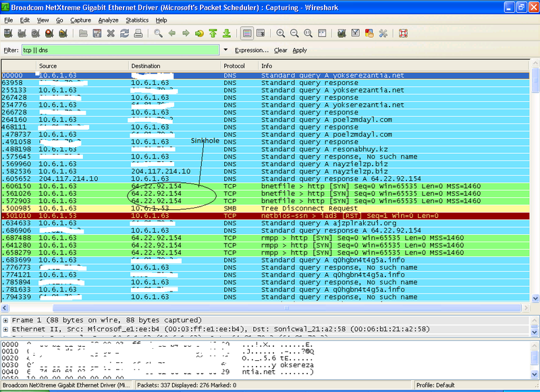Open the filter history dropdown arrow
The height and width of the screenshot is (392, 540).
tap(225, 50)
